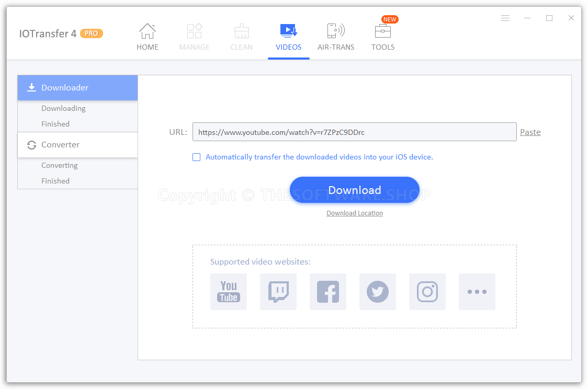Open the CLEAN tab
Image resolution: width=588 pixels, height=389 pixels.
pos(242,37)
